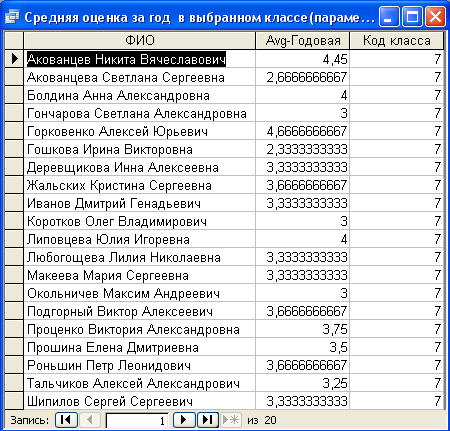Click cell Проценко Виктория Александровна
The height and width of the screenshot is (431, 450).
[x=140, y=329]
